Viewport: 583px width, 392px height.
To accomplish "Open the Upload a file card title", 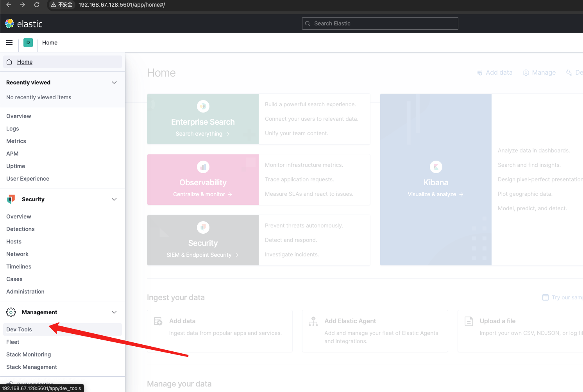I will pyautogui.click(x=497, y=321).
